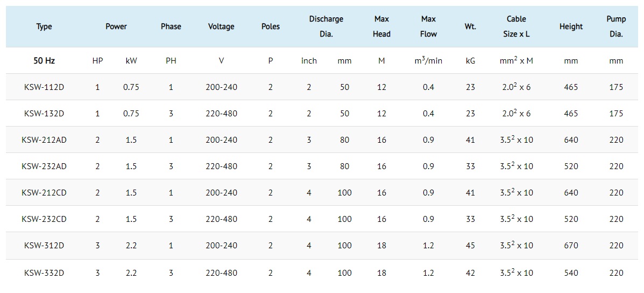Select the KSW-232CD row label
Image resolution: width=644 pixels, height=293 pixels.
point(44,219)
